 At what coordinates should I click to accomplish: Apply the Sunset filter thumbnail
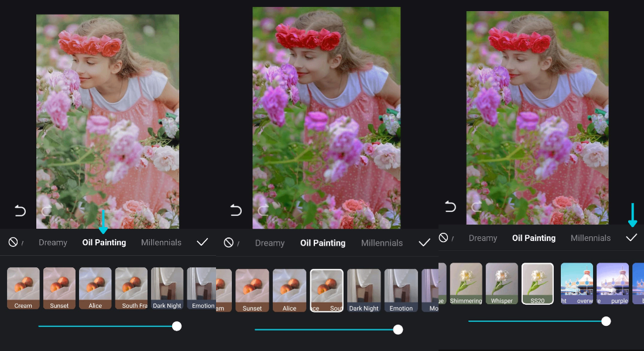point(59,288)
